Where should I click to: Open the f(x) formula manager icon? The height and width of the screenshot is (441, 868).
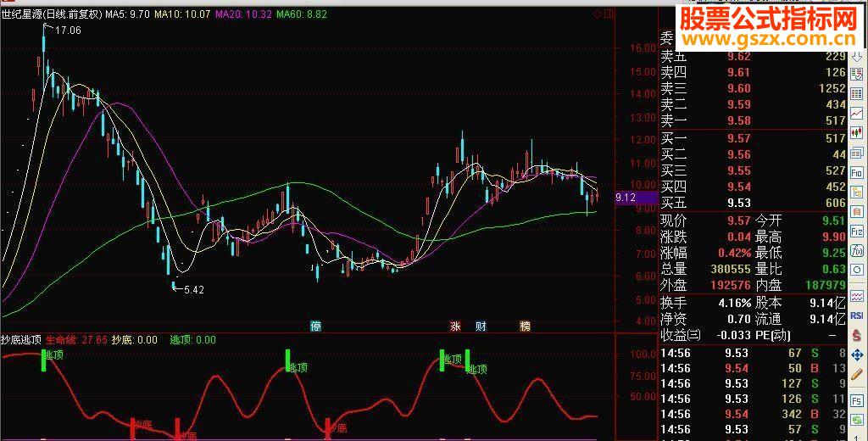point(857,250)
